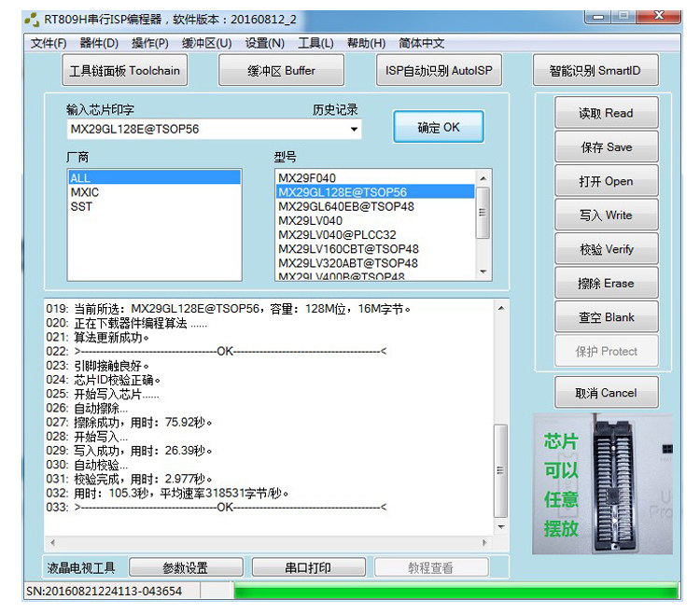Select SST in the manufacturer list

tap(154, 206)
